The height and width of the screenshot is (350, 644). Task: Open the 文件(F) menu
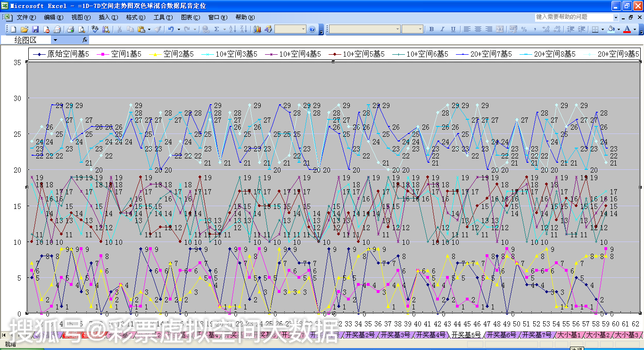pos(26,17)
